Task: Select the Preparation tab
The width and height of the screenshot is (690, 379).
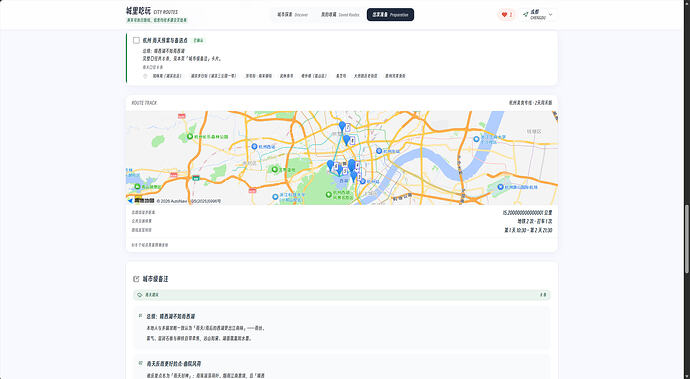Action: coord(390,15)
